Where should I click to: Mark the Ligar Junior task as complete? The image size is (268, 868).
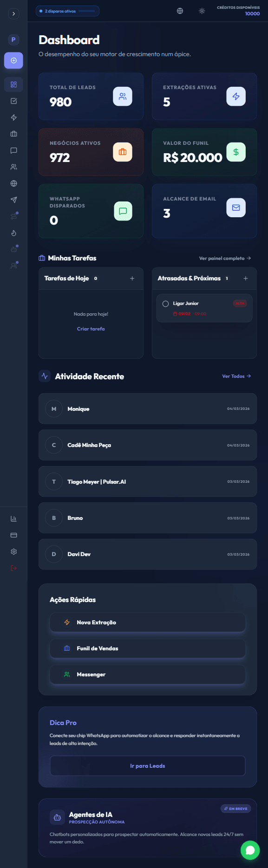point(165,304)
